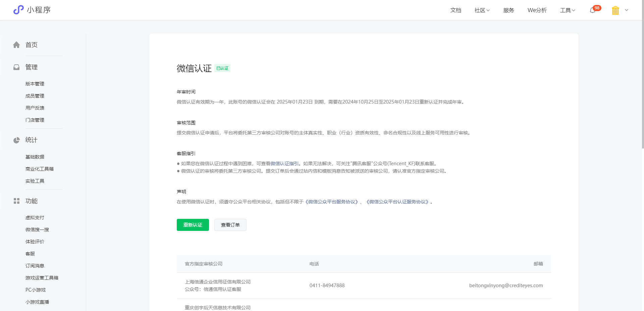Open 游戏运营工具箱 in sidebar

42,278
